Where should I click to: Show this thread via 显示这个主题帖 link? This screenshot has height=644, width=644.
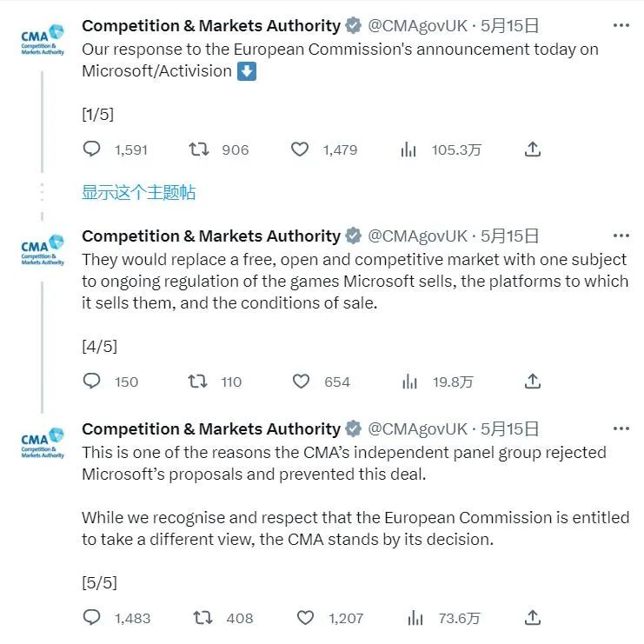coord(138,192)
